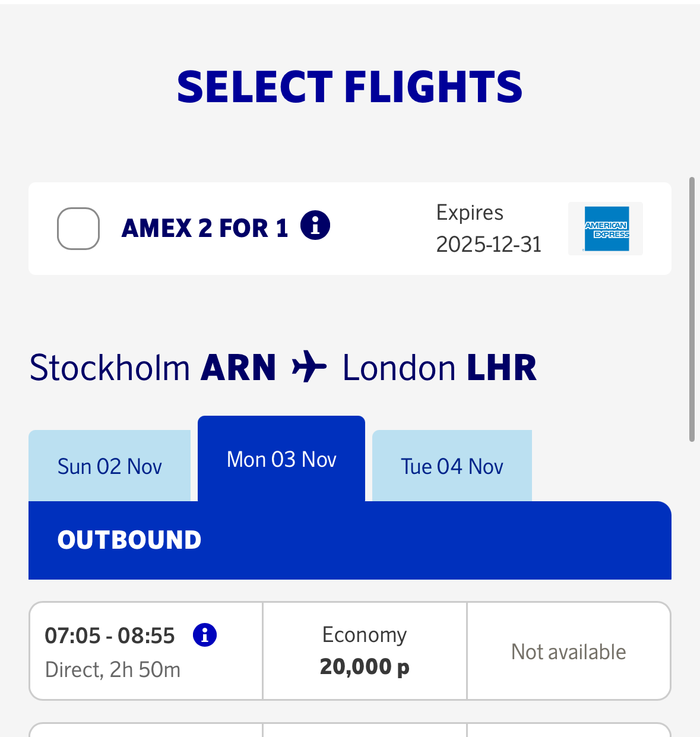Enable the AMEX 2 FOR 1 checkbox
700x737 pixels.
(78, 229)
